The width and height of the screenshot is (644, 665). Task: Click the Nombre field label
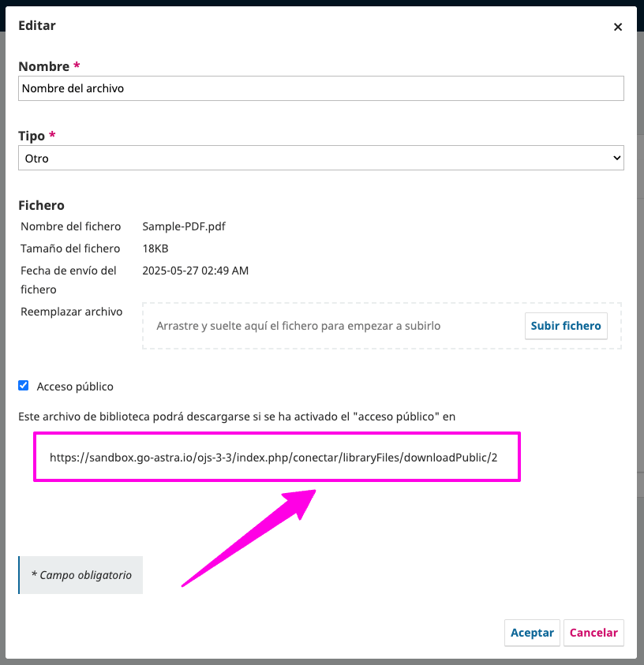point(44,66)
